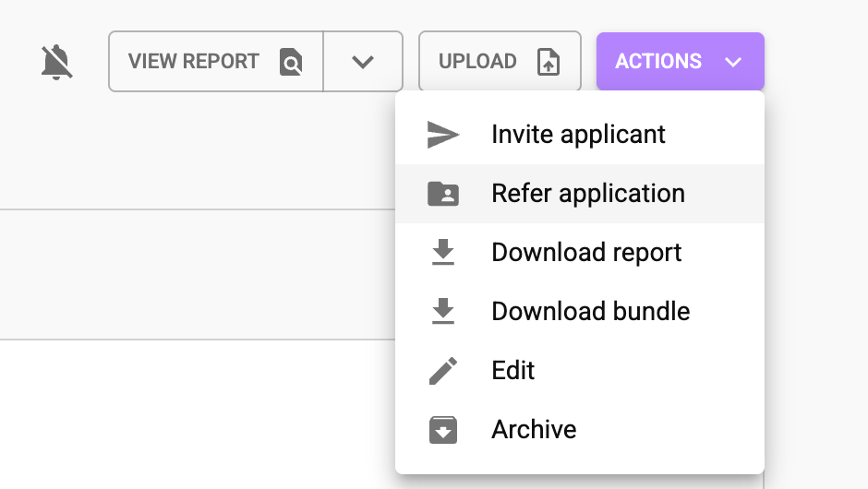The height and width of the screenshot is (489, 868).
Task: Open the View Report button
Action: tap(216, 62)
